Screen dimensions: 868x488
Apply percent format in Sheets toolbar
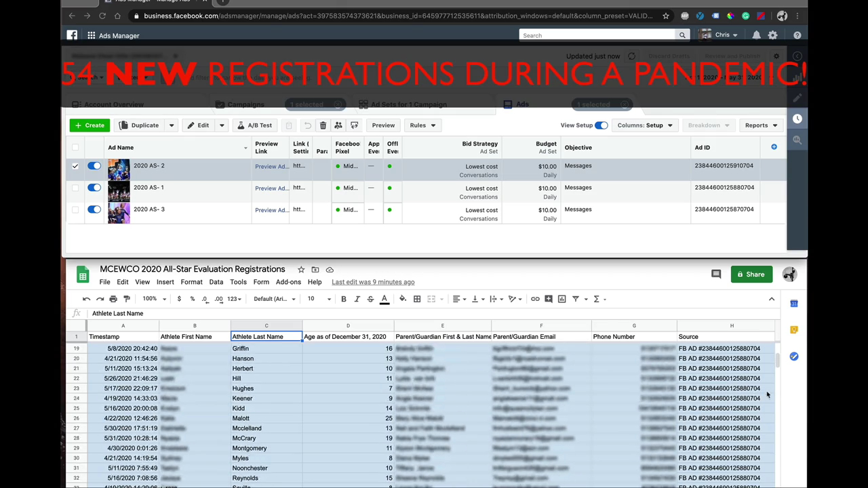[x=192, y=299]
